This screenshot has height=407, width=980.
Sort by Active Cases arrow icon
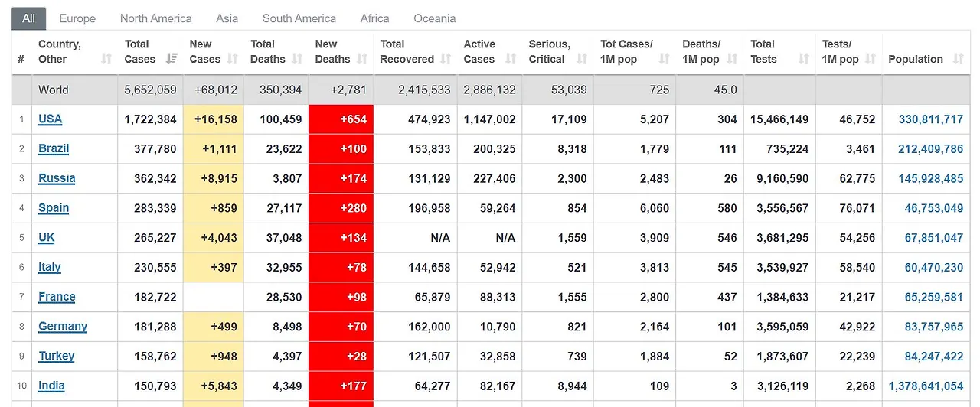click(511, 59)
